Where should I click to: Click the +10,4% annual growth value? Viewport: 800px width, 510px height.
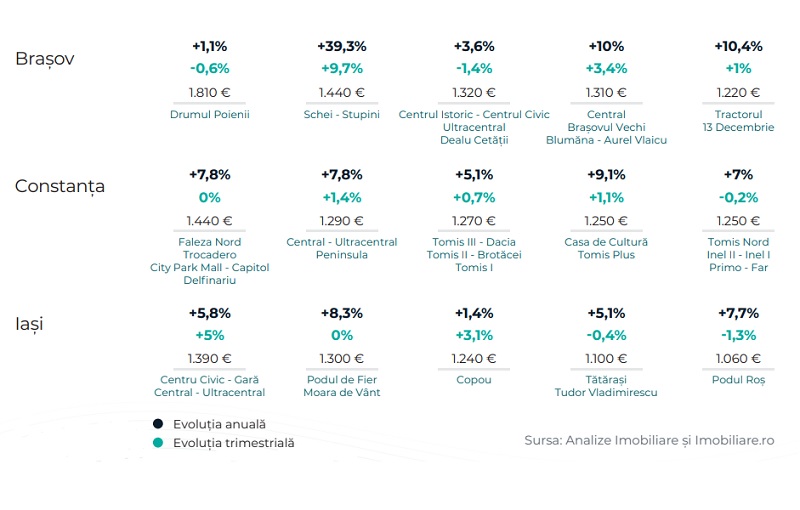pyautogui.click(x=738, y=46)
